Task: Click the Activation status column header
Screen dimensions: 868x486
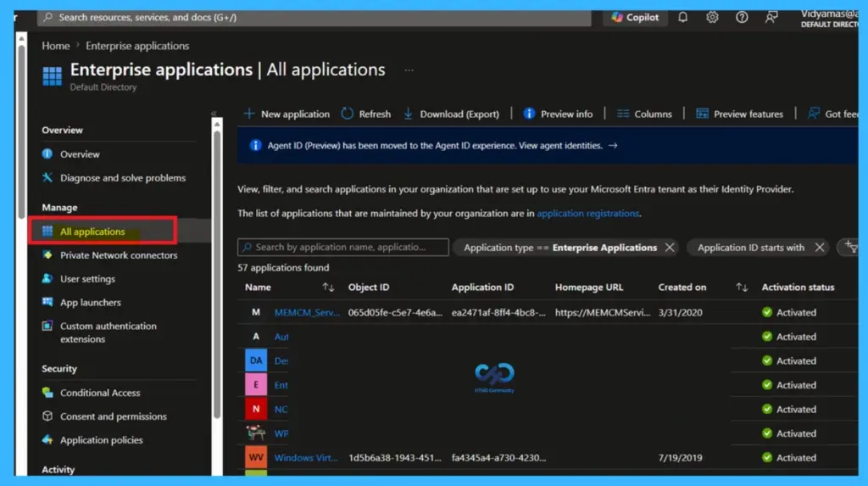Action: click(798, 287)
